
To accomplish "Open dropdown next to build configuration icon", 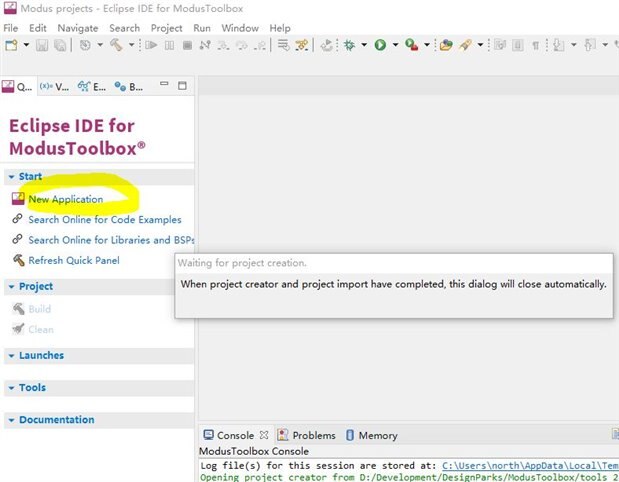I will [100, 45].
